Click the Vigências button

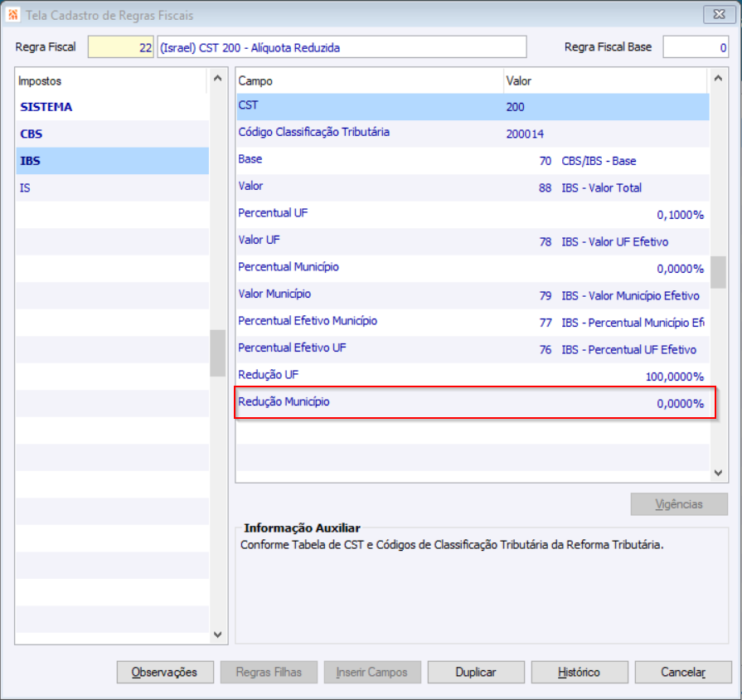[679, 504]
